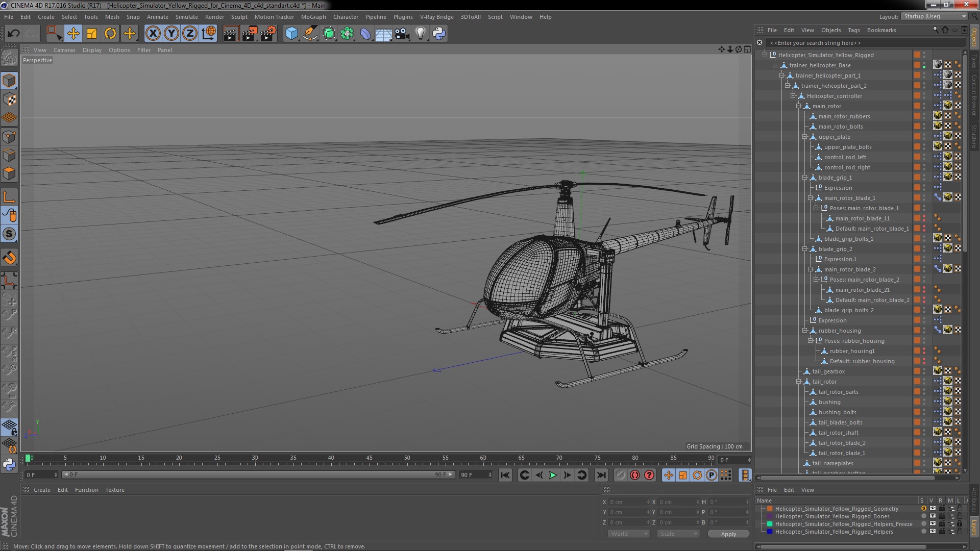
Task: Activate the Rotate tool
Action: (110, 34)
